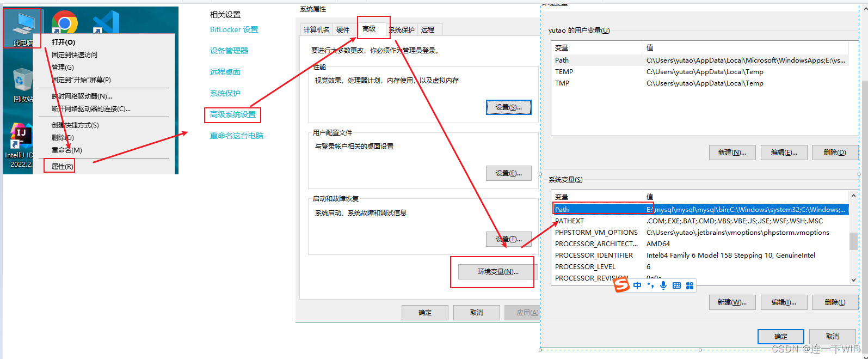
Task: Switch to the 硬件 tab
Action: click(343, 29)
